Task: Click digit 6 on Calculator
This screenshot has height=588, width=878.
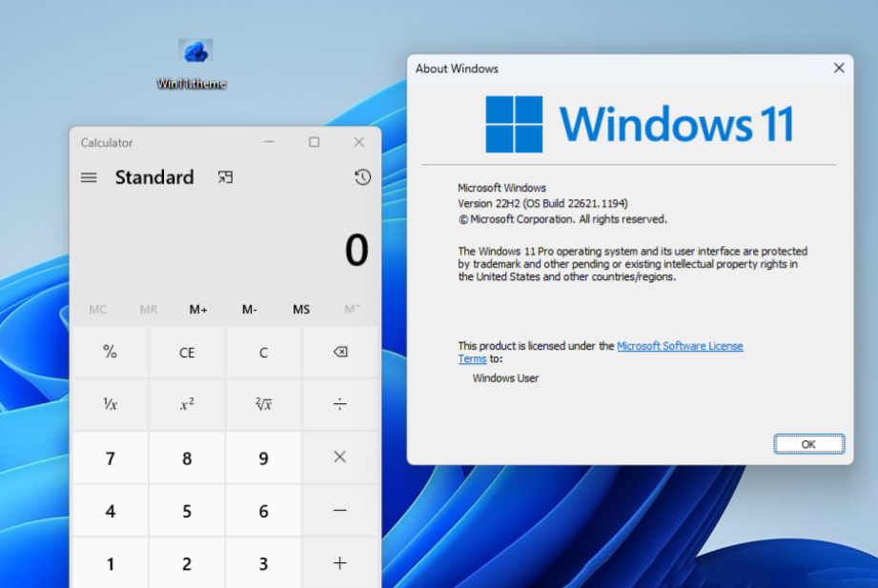Action: (263, 511)
